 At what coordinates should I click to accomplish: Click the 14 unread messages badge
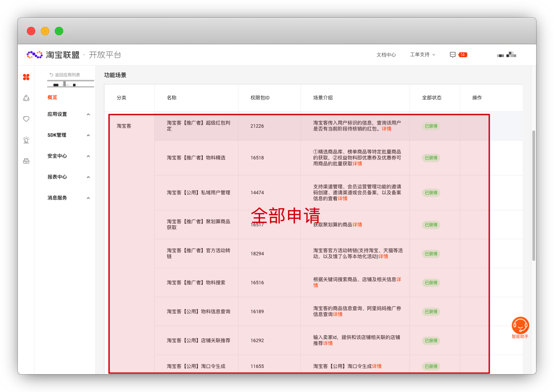coord(463,55)
